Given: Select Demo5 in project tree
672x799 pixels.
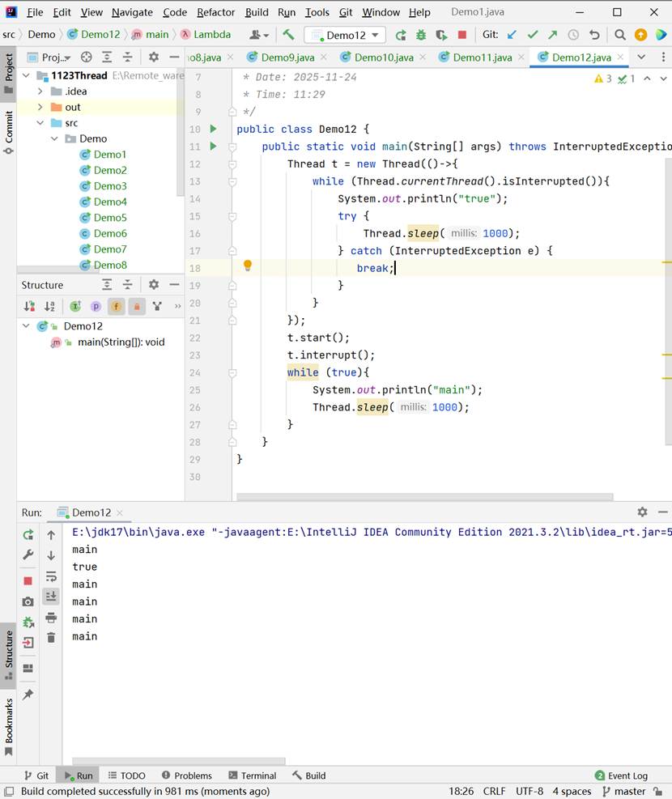Looking at the screenshot, I should [x=104, y=218].
